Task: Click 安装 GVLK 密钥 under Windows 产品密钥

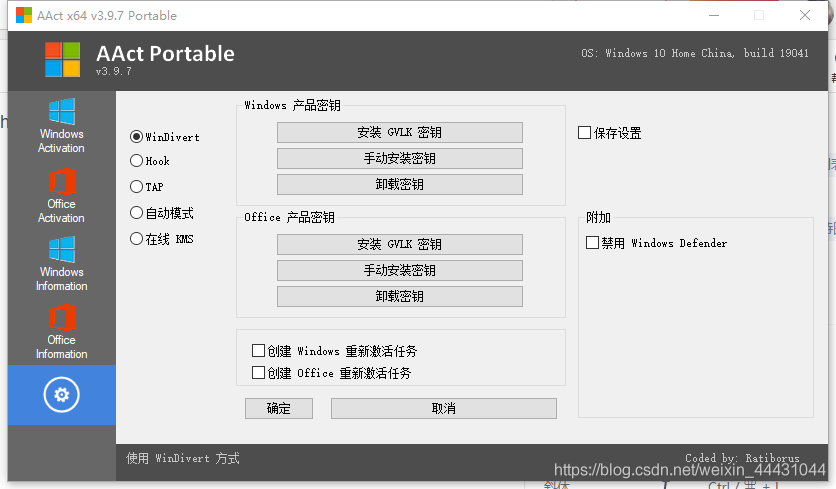Action: tap(399, 132)
